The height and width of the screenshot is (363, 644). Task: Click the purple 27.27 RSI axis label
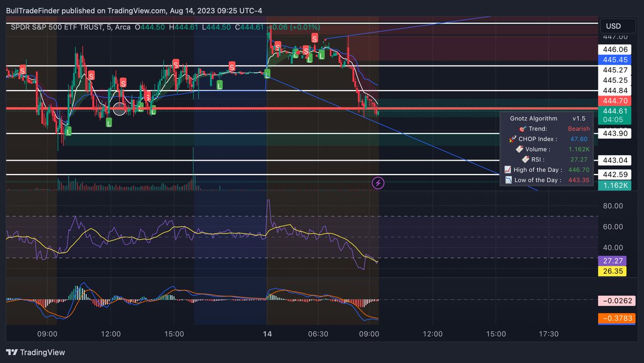[x=612, y=261]
